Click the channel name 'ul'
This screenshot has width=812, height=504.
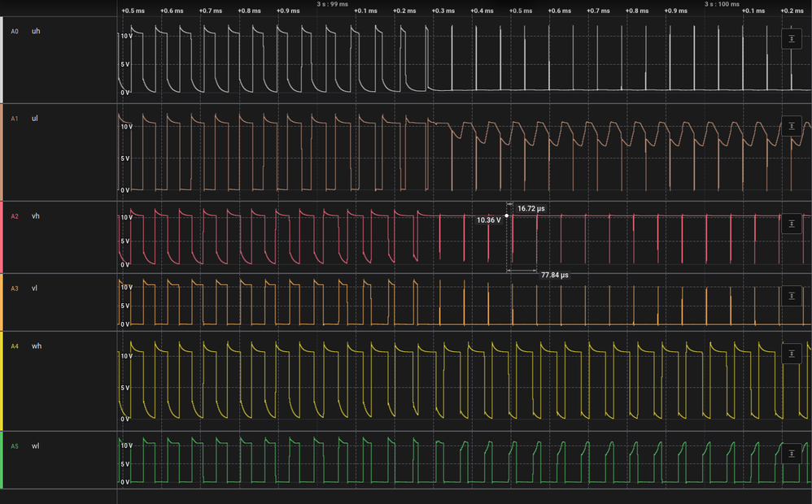pos(35,119)
